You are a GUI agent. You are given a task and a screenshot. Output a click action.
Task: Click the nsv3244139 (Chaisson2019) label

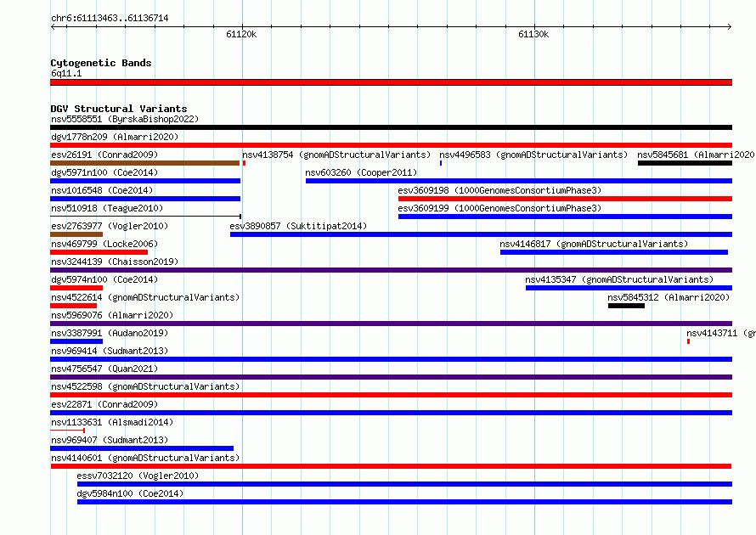point(115,262)
